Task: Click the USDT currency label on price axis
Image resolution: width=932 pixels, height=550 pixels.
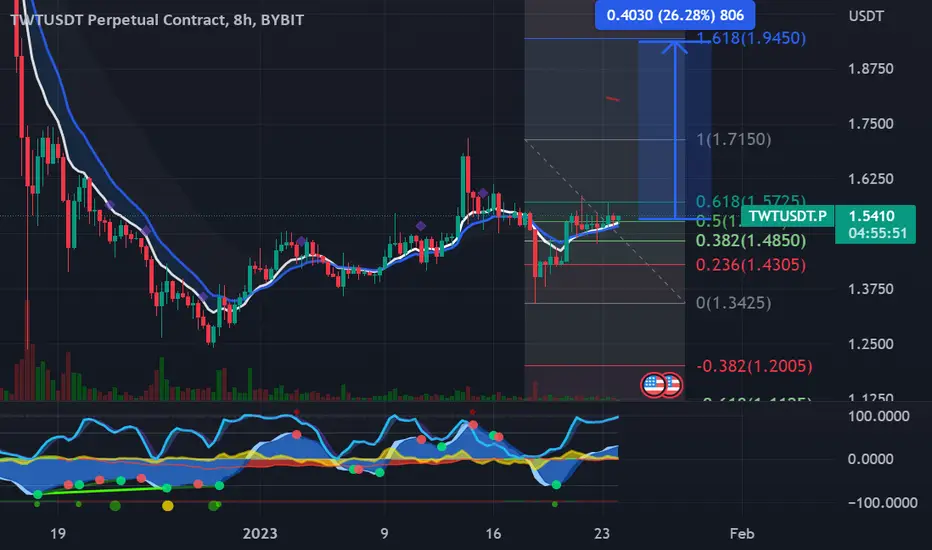Action: tap(866, 16)
